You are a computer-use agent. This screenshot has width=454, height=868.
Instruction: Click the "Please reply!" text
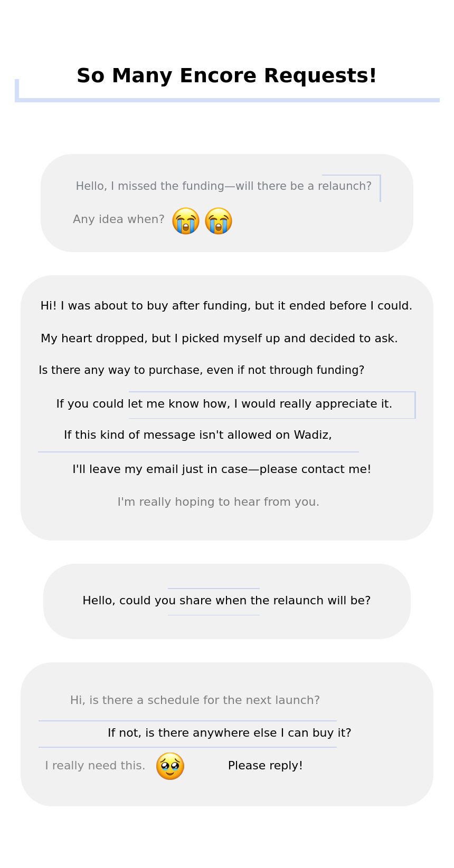tap(266, 766)
